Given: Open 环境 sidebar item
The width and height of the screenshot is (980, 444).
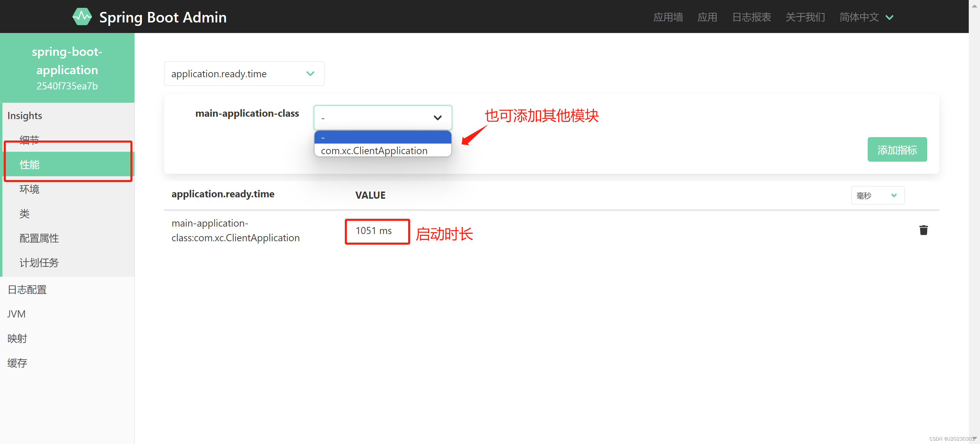Looking at the screenshot, I should pos(29,189).
